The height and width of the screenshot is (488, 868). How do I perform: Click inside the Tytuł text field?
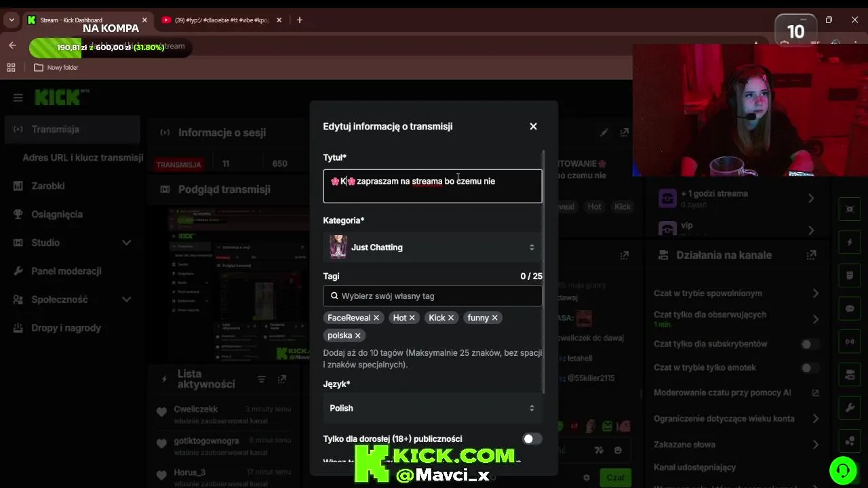point(433,186)
